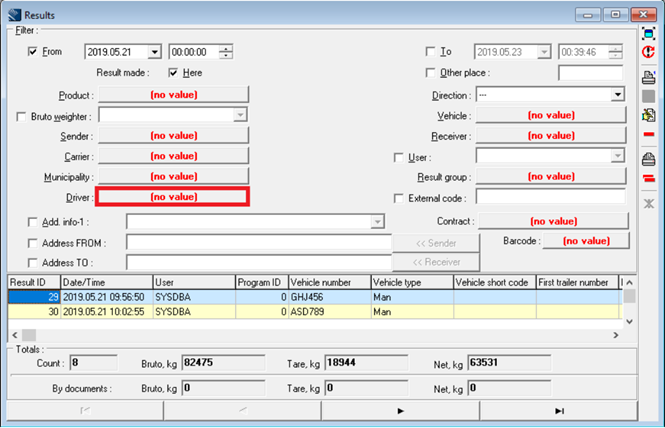
Task: Click the horizontal scrollbar right arrow
Action: (616, 335)
